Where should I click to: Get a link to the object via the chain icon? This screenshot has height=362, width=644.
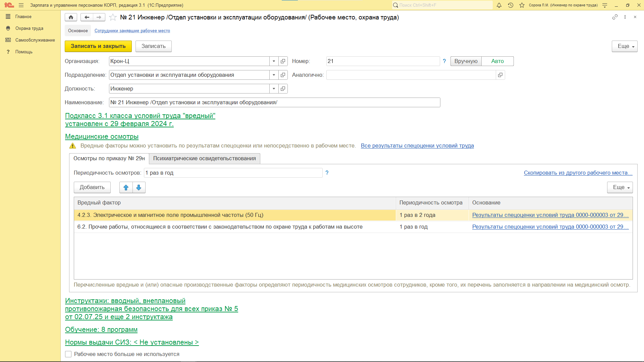(x=615, y=17)
